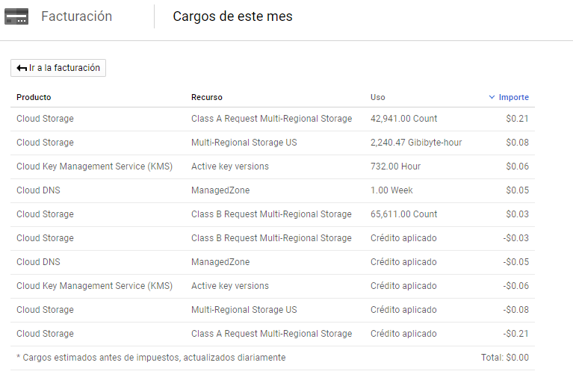
Task: Open the Facturación section title
Action: click(x=76, y=16)
